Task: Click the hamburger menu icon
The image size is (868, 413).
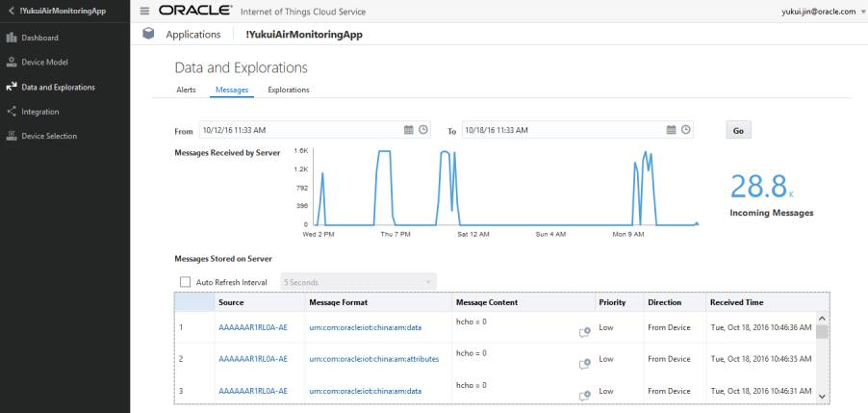Action: pos(144,11)
